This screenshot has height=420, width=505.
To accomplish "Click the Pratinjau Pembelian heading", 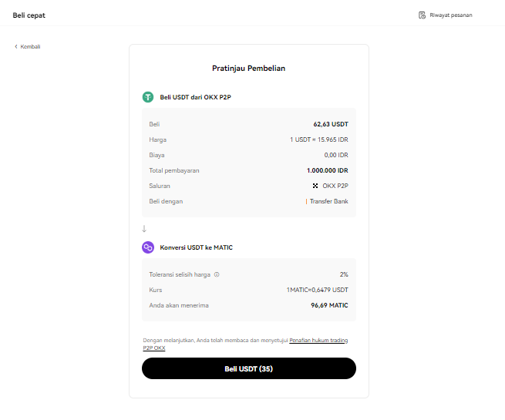I will (x=248, y=69).
